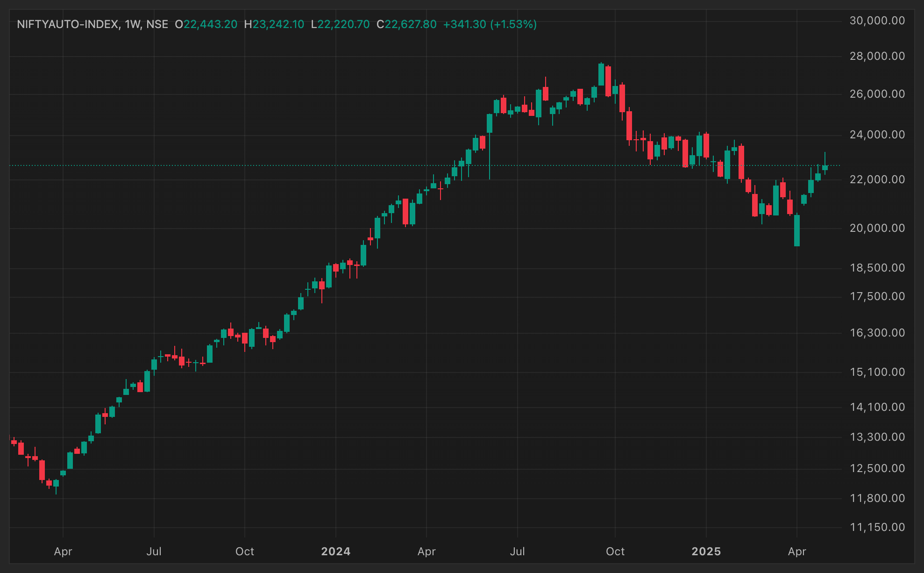Click the rightmost Oct label on time axis
The height and width of the screenshot is (573, 924).
pyautogui.click(x=615, y=552)
